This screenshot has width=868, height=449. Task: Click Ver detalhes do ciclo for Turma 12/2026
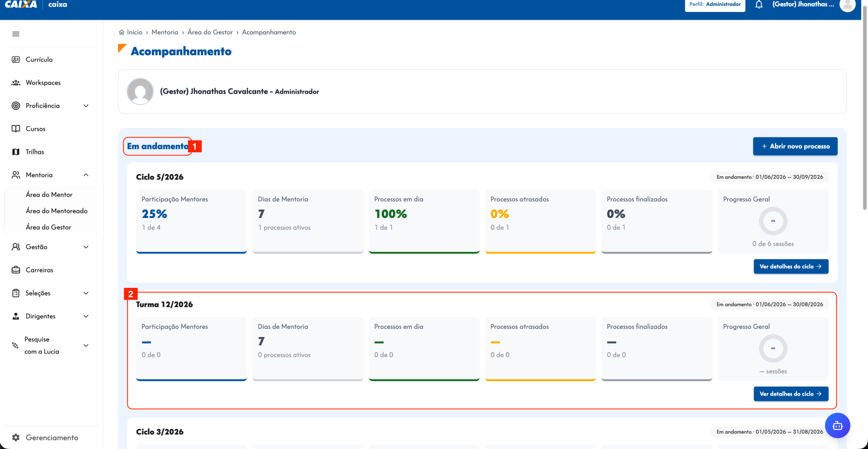791,394
